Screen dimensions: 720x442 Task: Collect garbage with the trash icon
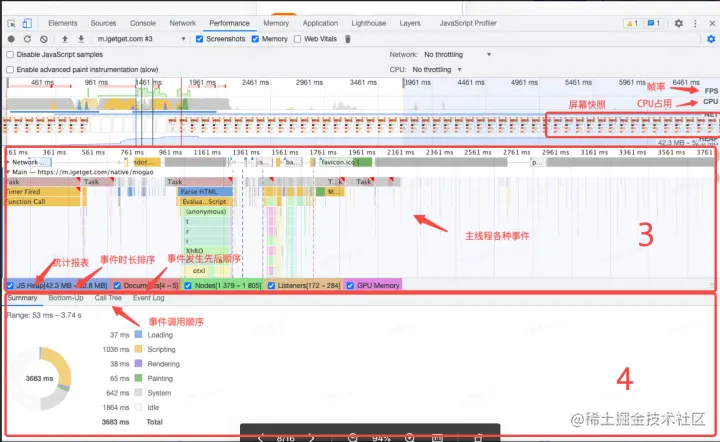348,39
